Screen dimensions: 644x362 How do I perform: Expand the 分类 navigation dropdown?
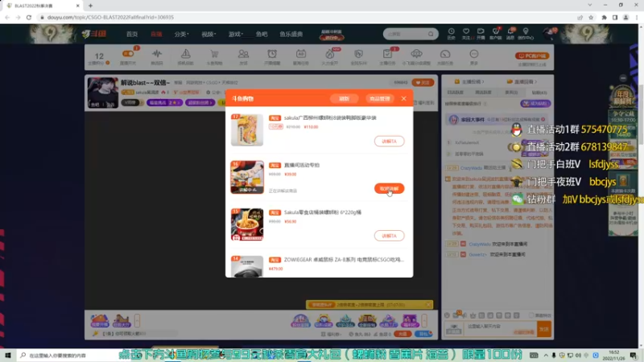tap(181, 34)
